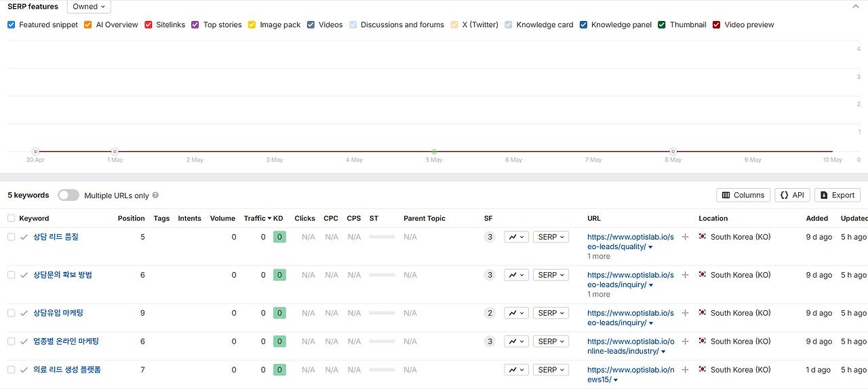Open the seo-leads/quality URL link
This screenshot has height=389, width=868.
tap(631, 242)
